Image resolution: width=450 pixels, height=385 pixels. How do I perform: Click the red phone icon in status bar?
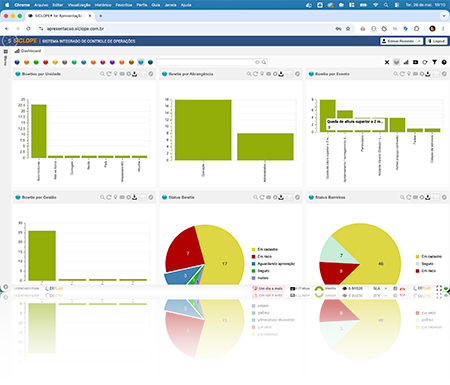pyautogui.click(x=402, y=289)
